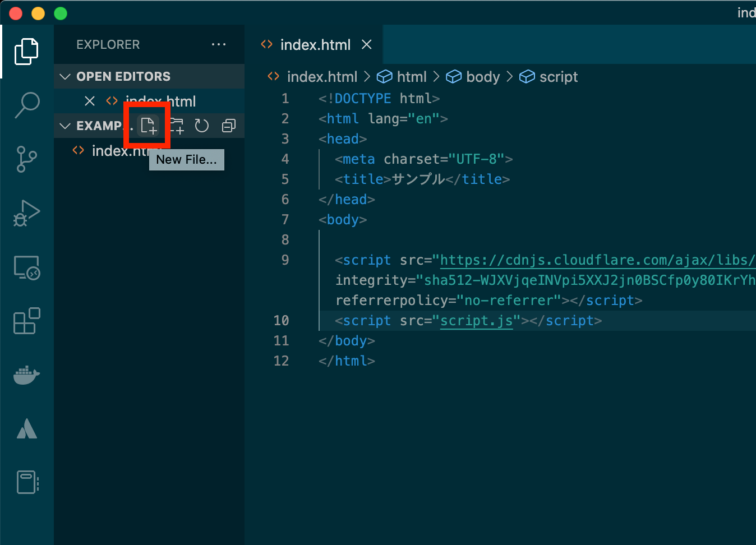Select the Source Control icon

click(26, 159)
